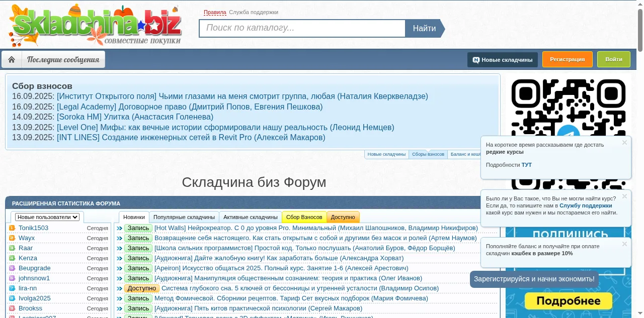Open Level One Мифы link
The height and width of the screenshot is (318, 644).
[x=225, y=127]
